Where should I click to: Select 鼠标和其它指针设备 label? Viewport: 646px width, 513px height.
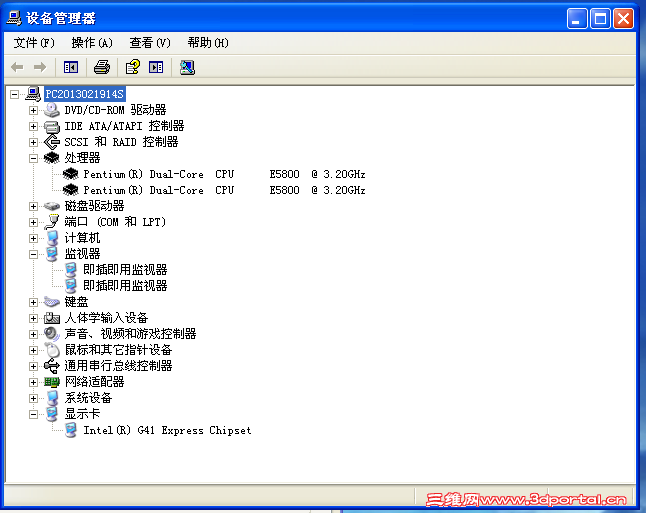click(x=118, y=350)
